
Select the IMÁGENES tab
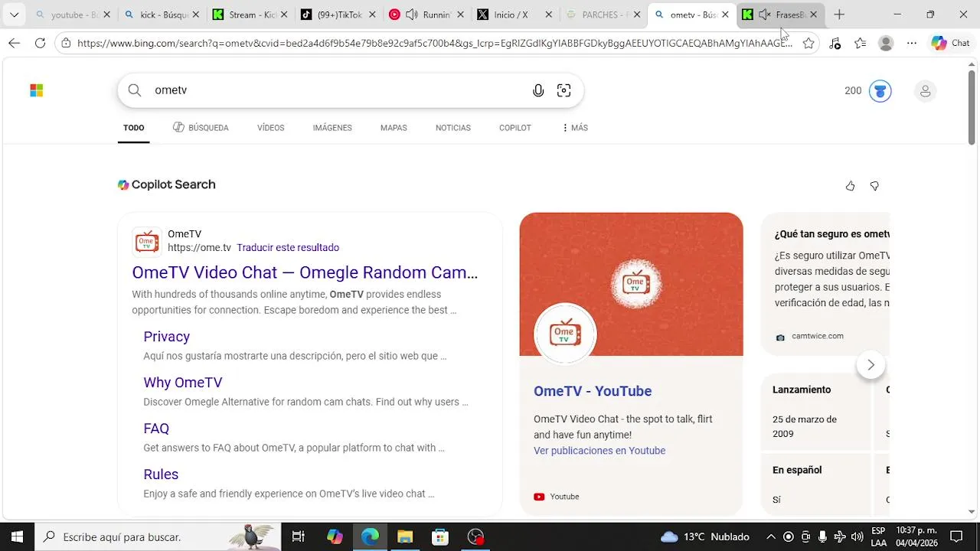pyautogui.click(x=332, y=128)
